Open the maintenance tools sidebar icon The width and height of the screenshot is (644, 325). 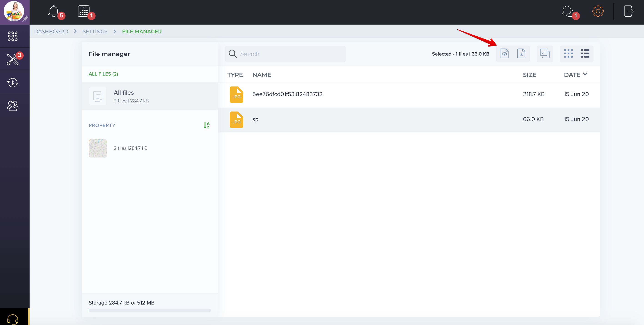pyautogui.click(x=13, y=60)
